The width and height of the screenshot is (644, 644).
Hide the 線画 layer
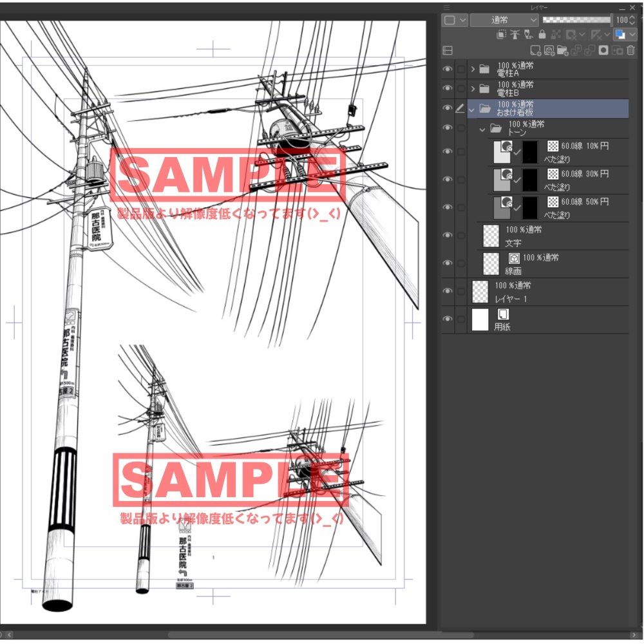tap(448, 263)
